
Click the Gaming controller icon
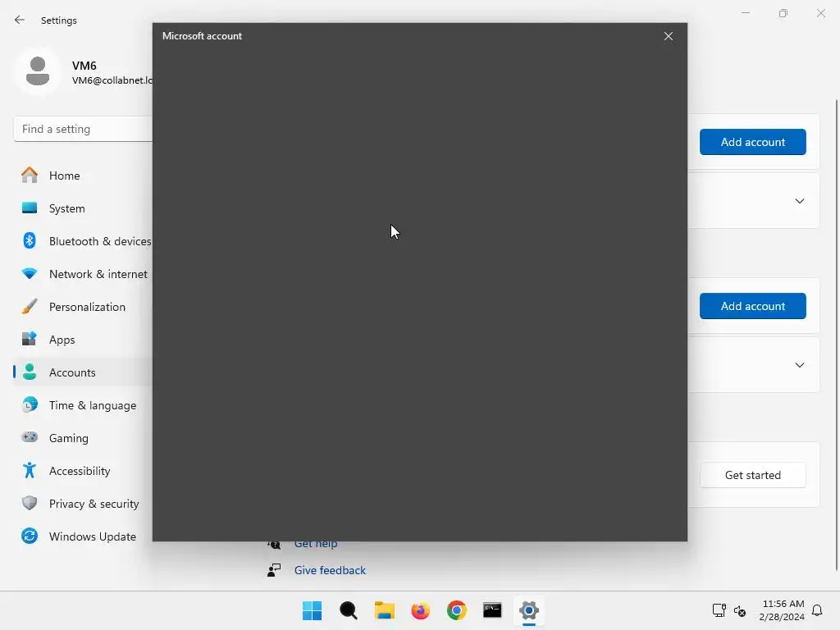[30, 437]
